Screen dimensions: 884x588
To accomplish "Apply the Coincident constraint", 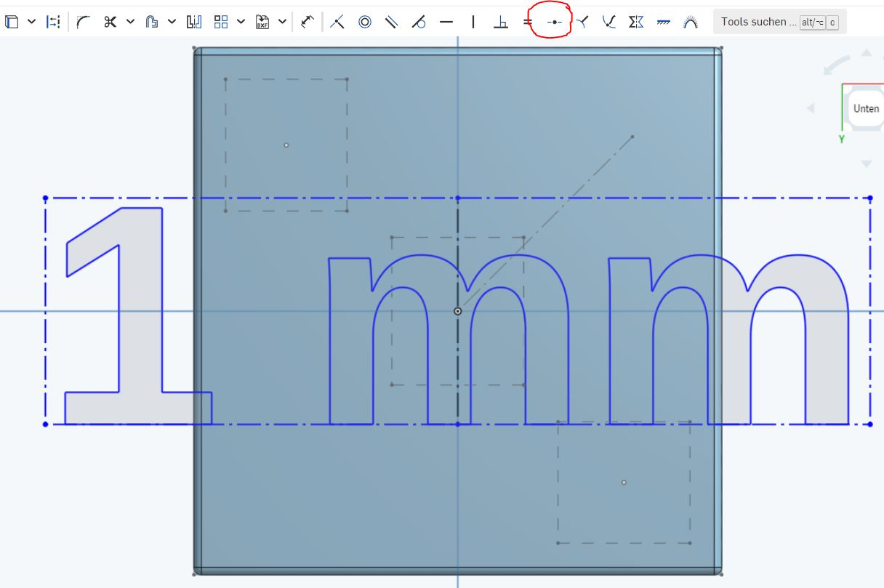I will pos(337,22).
